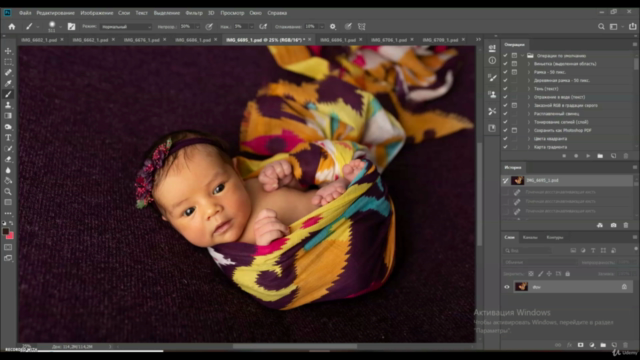Image resolution: width=640 pixels, height=360 pixels.
Task: Click the layer search field in Layers
Action: pos(527,251)
